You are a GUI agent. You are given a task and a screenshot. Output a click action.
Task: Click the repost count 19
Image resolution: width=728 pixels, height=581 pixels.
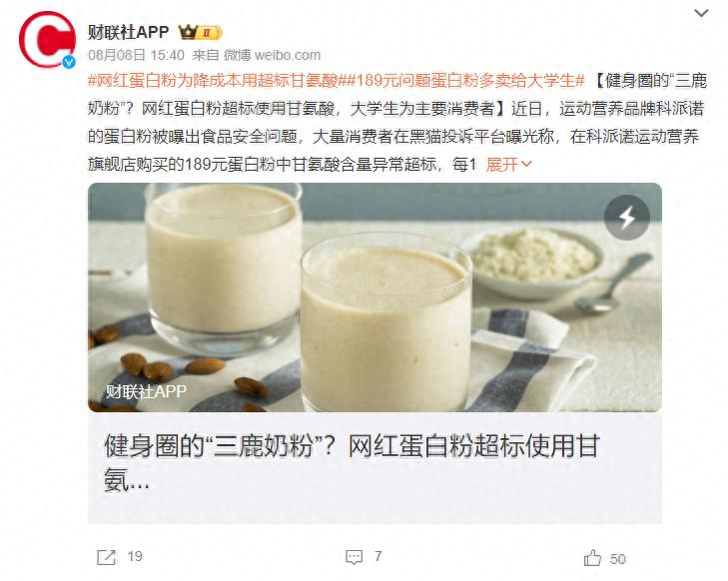135,556
